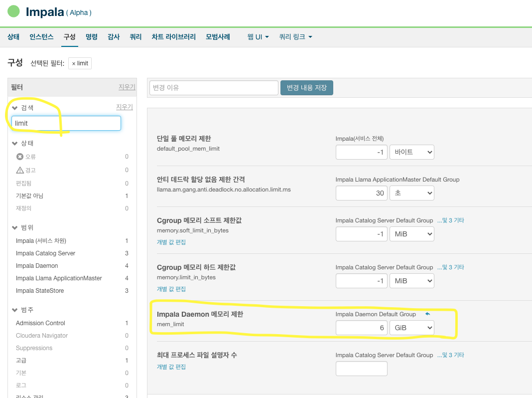Click 개별 값 편집 under 최대 프로세스 파일 설명자 수
Viewport: 532px width, 398px height.
[171, 367]
